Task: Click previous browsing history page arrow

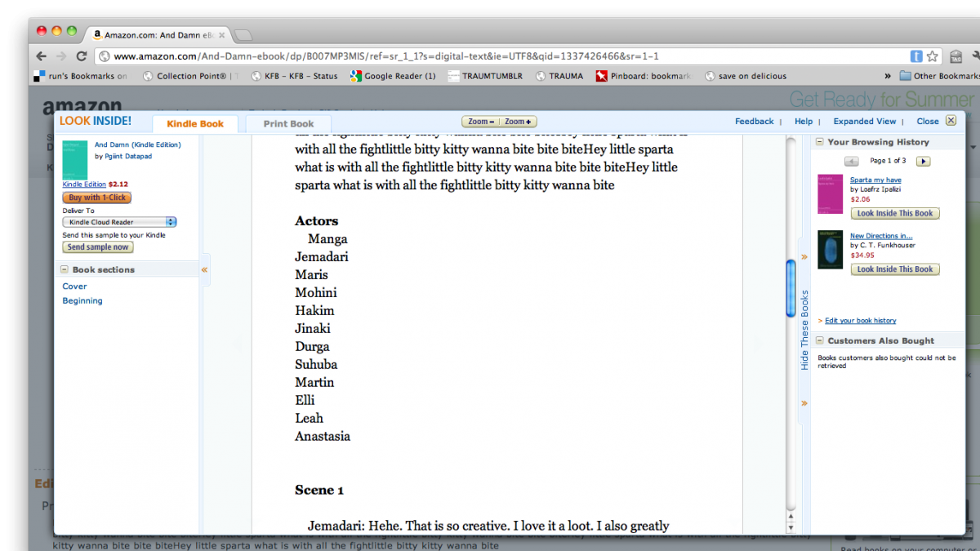Action: click(852, 161)
